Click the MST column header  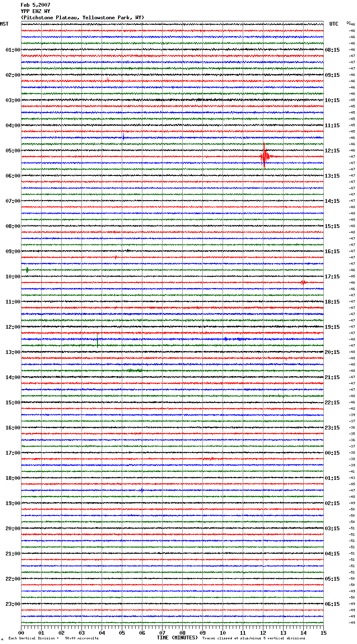[x=4, y=24]
